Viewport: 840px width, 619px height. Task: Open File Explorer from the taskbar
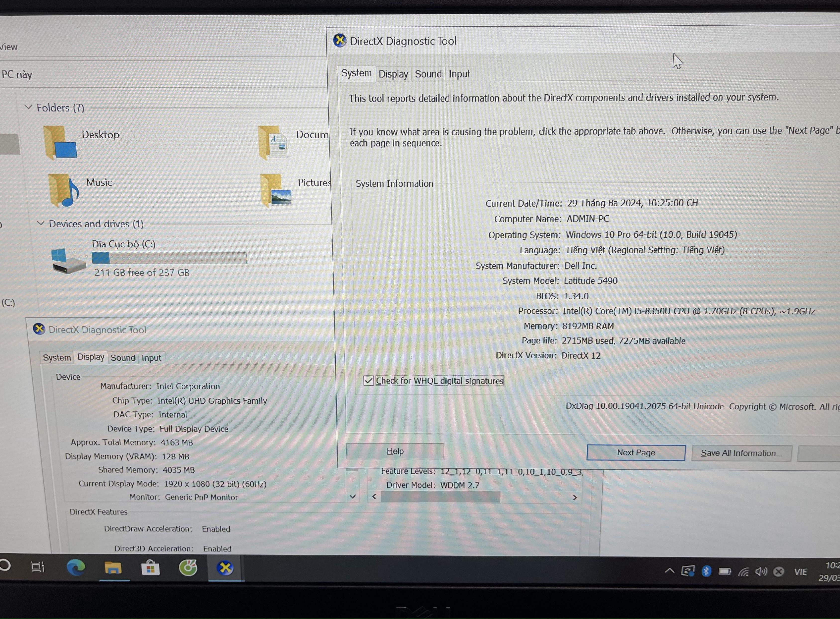113,568
